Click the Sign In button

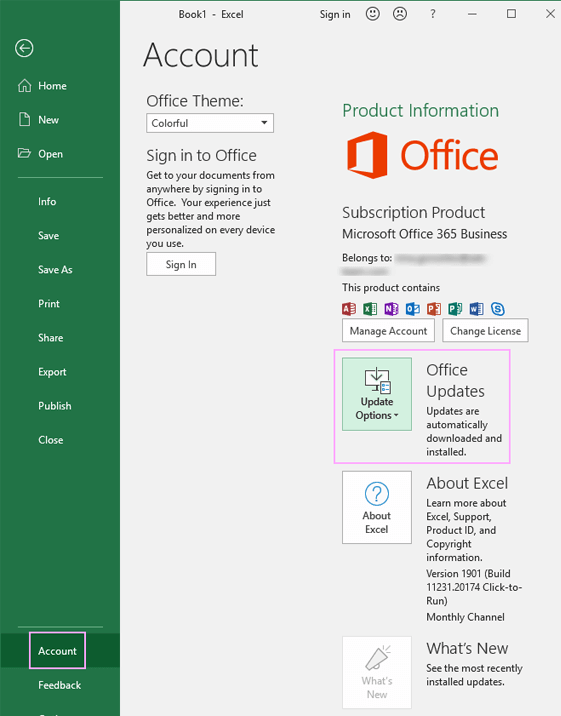(x=181, y=264)
